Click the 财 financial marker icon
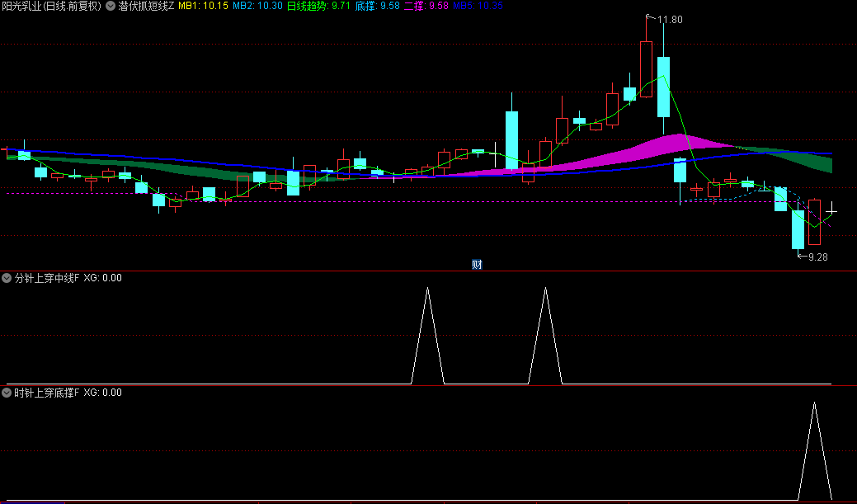857x504 pixels. pos(477,265)
